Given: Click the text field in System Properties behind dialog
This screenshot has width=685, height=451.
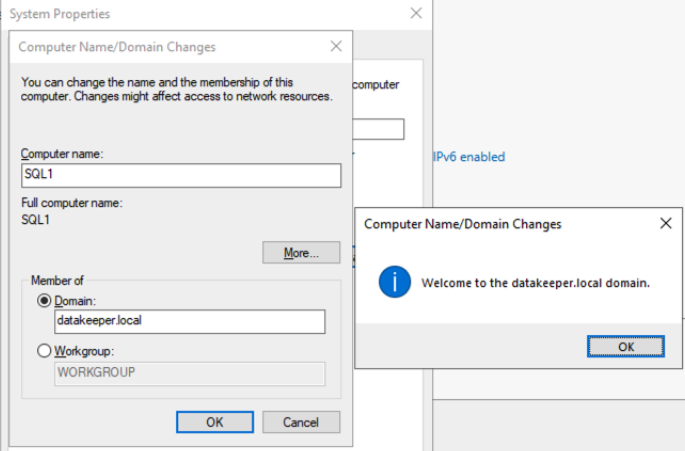Looking at the screenshot, I should (378, 129).
